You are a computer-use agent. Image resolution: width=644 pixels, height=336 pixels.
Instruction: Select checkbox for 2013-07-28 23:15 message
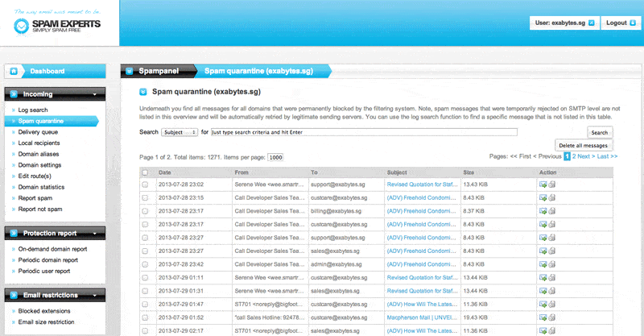pos(145,198)
